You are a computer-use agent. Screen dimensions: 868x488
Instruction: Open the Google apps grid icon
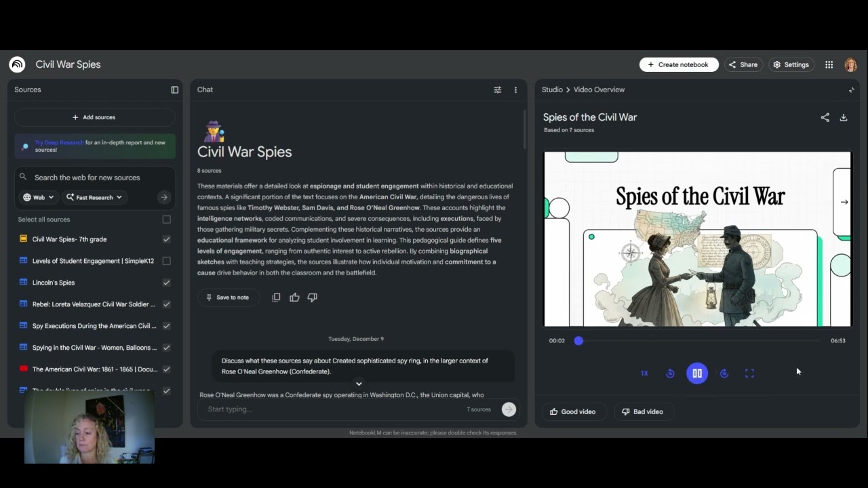(x=829, y=64)
